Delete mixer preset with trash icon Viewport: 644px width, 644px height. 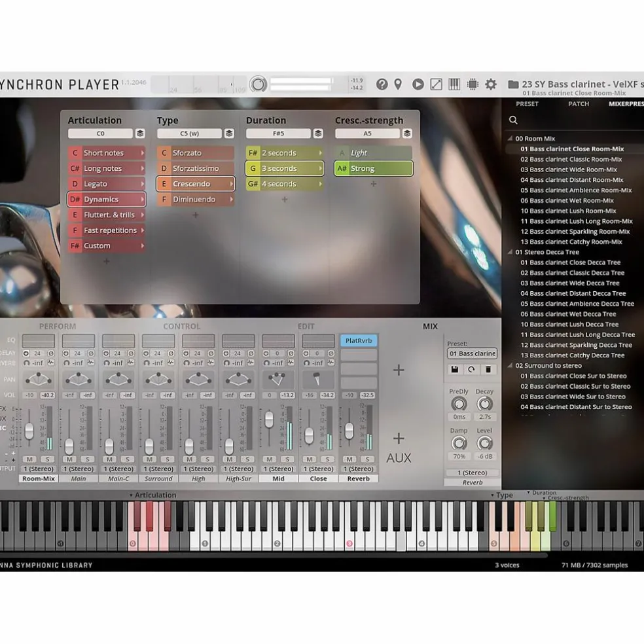point(488,369)
